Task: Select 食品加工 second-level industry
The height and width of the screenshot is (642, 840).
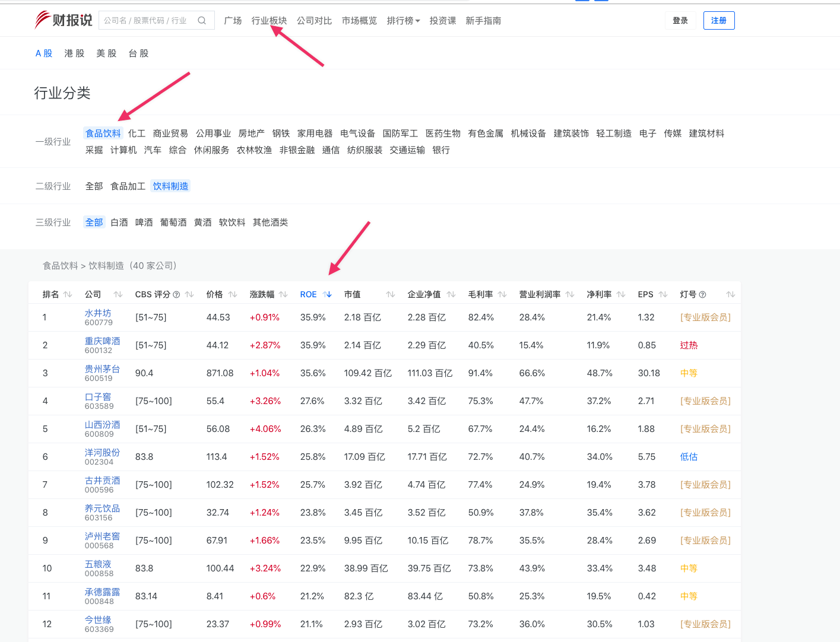Action: pyautogui.click(x=128, y=186)
